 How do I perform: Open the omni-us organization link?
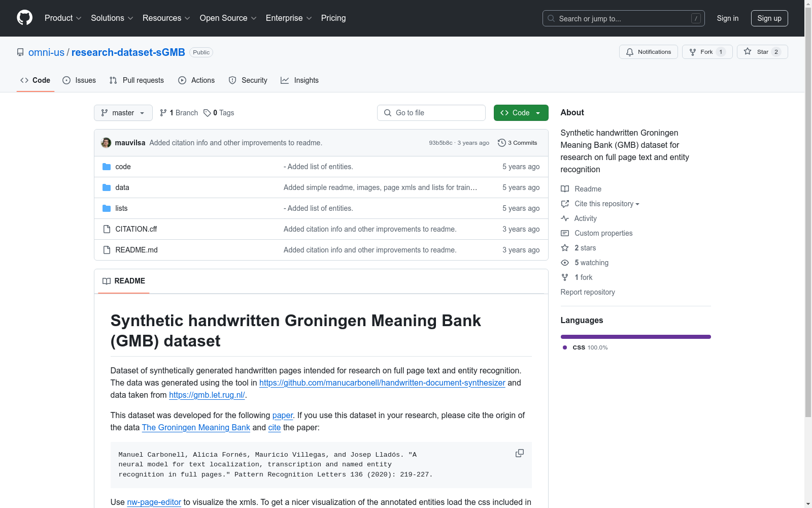point(46,52)
